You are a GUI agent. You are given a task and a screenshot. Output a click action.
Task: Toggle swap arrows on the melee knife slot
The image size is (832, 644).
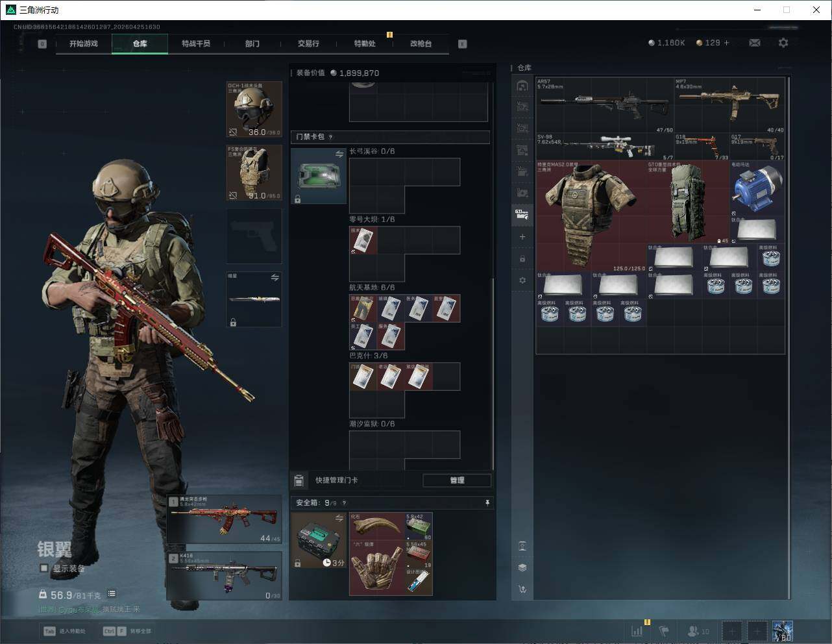click(275, 278)
